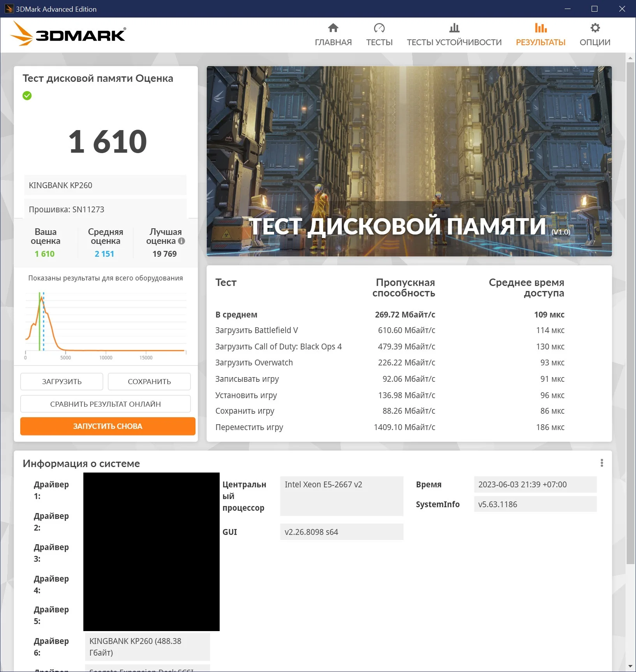Click the Прошивка: SN11273 firmware field
The image size is (636, 672).
pos(106,209)
